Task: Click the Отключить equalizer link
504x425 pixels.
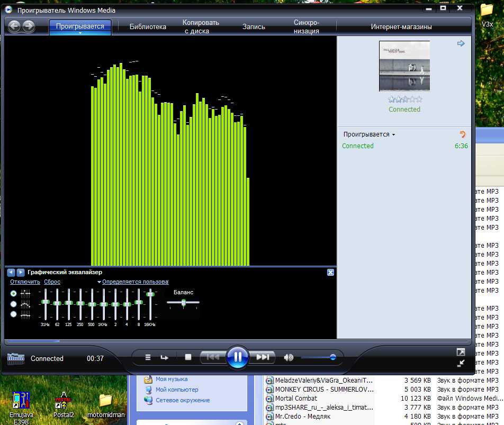Action: click(x=25, y=282)
